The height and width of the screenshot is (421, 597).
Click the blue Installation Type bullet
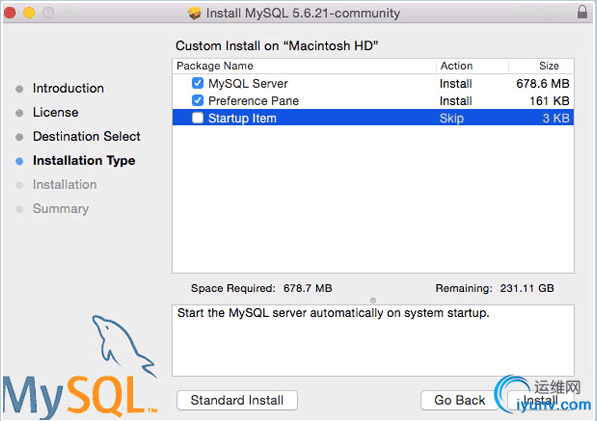click(19, 161)
